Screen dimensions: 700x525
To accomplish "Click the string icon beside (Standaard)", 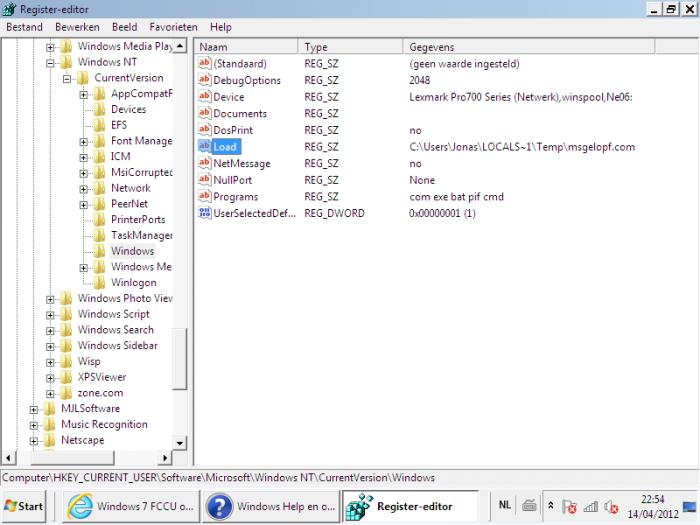I will (204, 63).
